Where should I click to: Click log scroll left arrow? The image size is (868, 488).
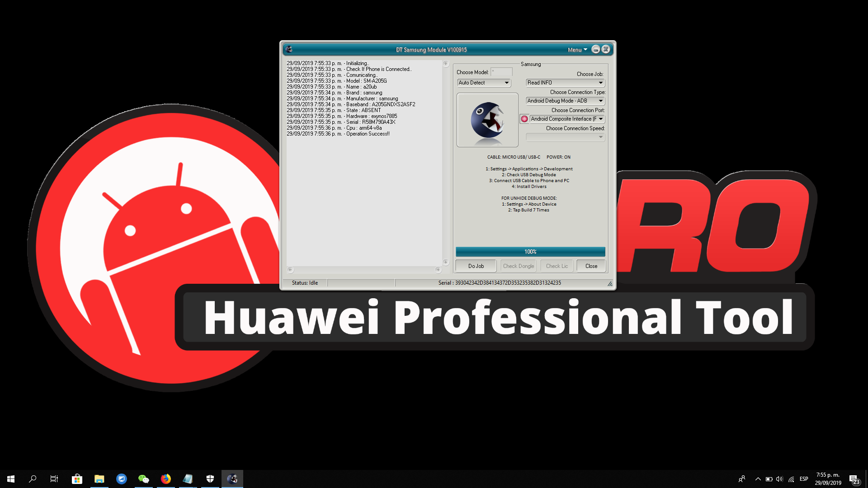(x=290, y=270)
